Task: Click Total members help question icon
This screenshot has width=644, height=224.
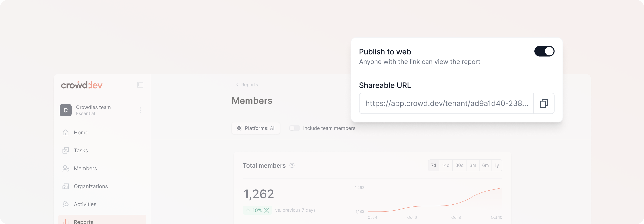Action: [x=292, y=165]
